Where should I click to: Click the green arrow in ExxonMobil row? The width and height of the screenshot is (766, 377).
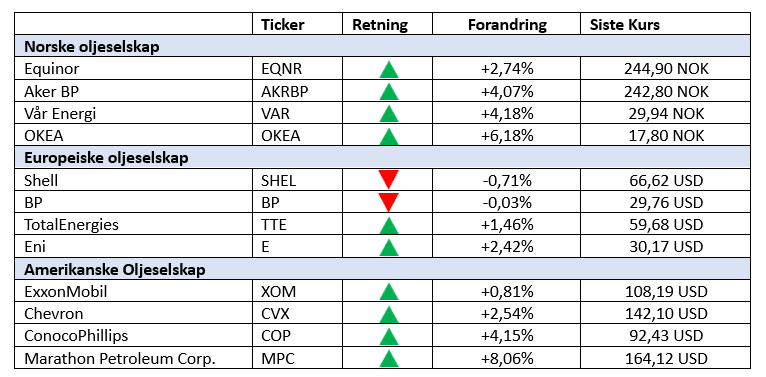click(389, 292)
